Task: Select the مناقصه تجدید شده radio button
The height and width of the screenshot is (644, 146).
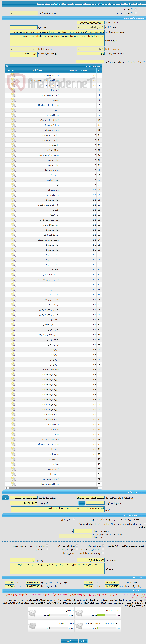Action: [x=136, y=13]
